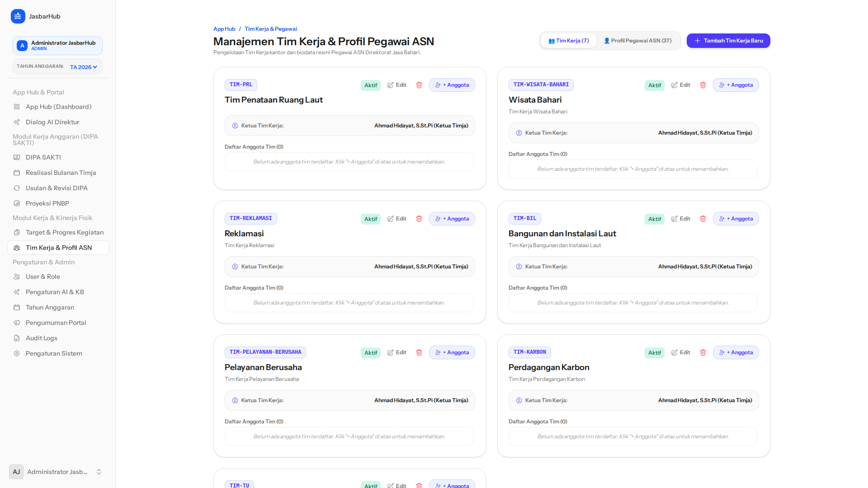This screenshot has height=488, width=868.
Task: Open Target & Progres Kegiatan
Action: pos(58,232)
